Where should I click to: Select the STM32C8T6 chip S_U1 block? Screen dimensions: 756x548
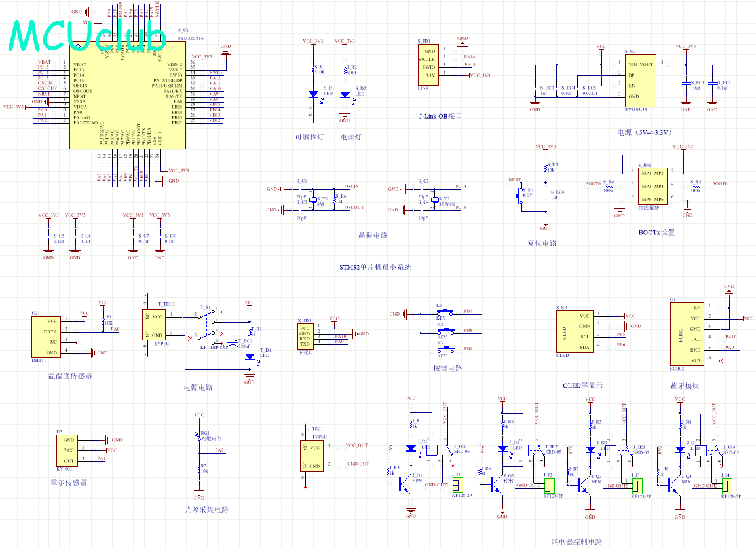pyautogui.click(x=128, y=95)
